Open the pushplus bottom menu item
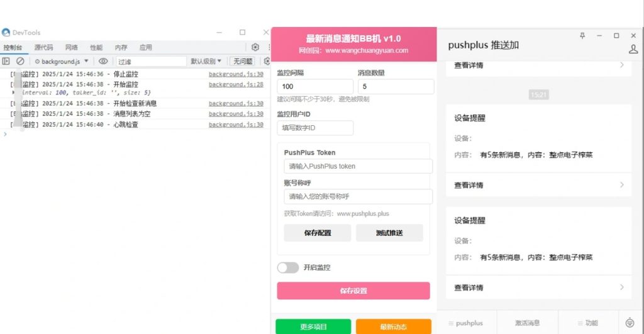 tap(466, 323)
